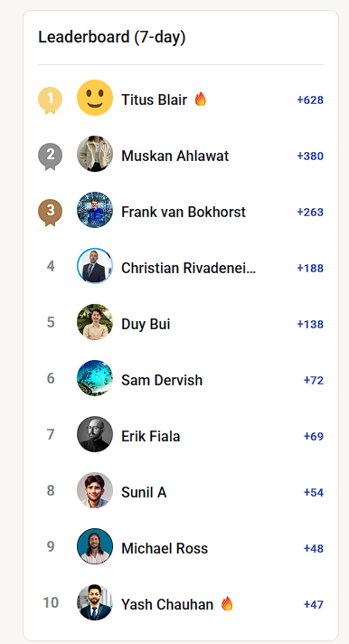Click Erik Fiala's black-and-white avatar

[x=95, y=434]
